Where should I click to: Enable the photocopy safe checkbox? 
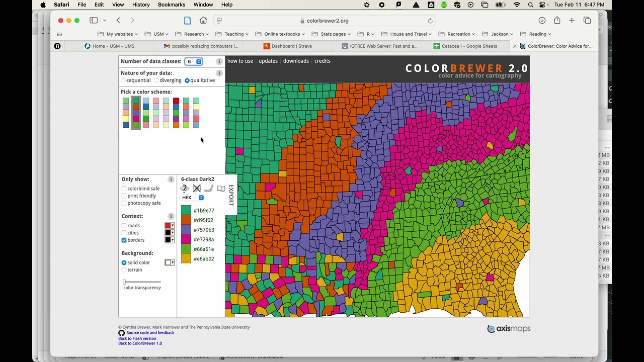tap(124, 203)
